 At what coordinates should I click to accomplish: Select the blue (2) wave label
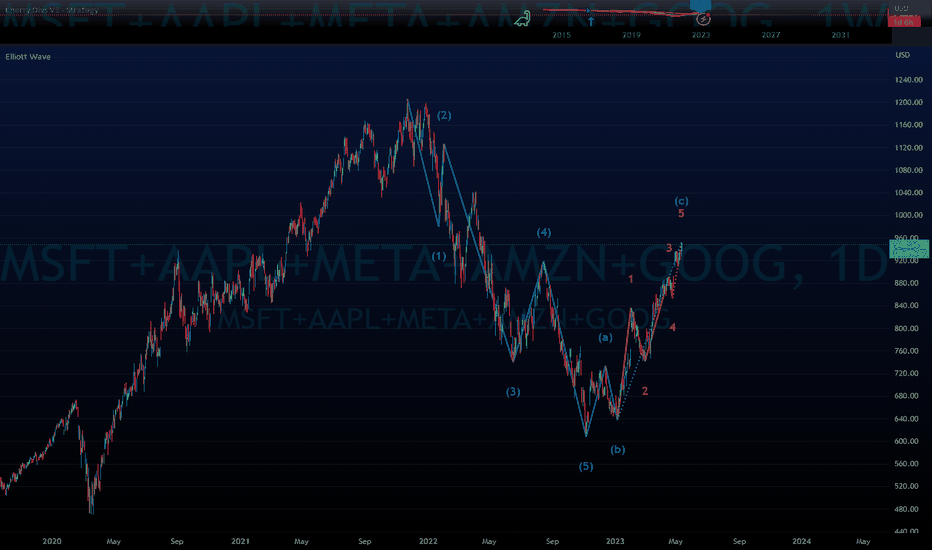click(444, 115)
